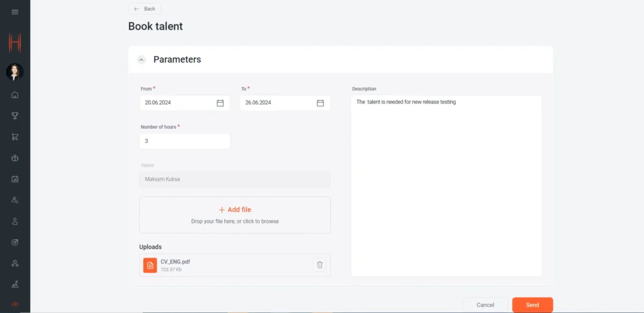Viewport: 644px width, 313px height.
Task: Open the shopping cart icon
Action: (15, 137)
